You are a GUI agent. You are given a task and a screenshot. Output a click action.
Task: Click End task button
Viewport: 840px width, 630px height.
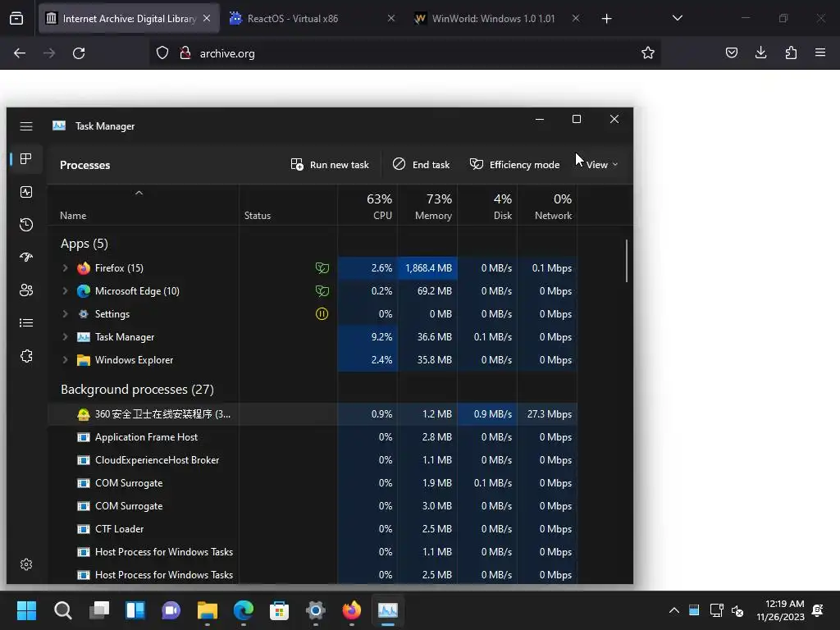coord(421,164)
